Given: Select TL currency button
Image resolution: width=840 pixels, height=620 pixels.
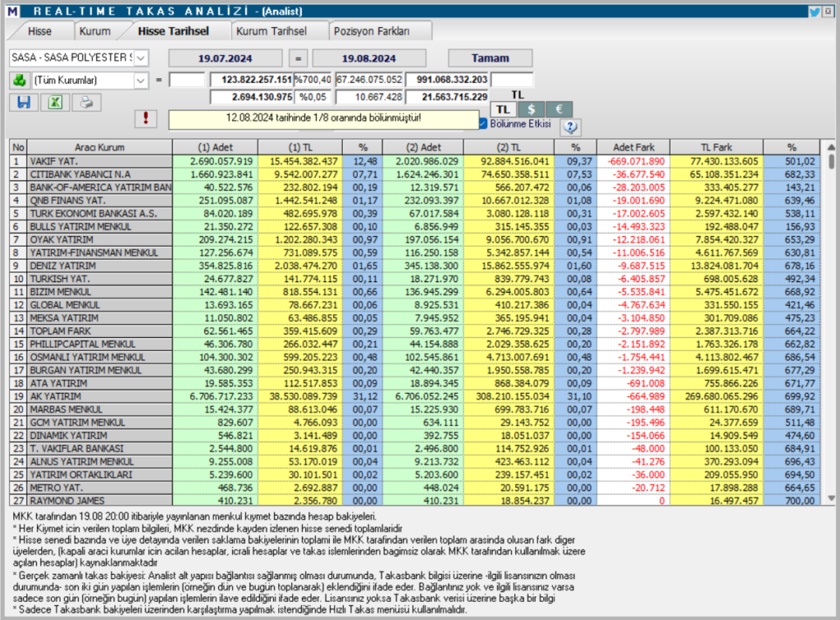Looking at the screenshot, I should coord(503,109).
